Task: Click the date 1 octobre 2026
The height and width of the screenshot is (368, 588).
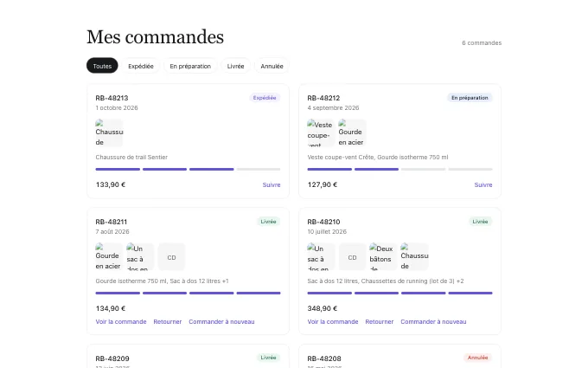Action: [117, 107]
